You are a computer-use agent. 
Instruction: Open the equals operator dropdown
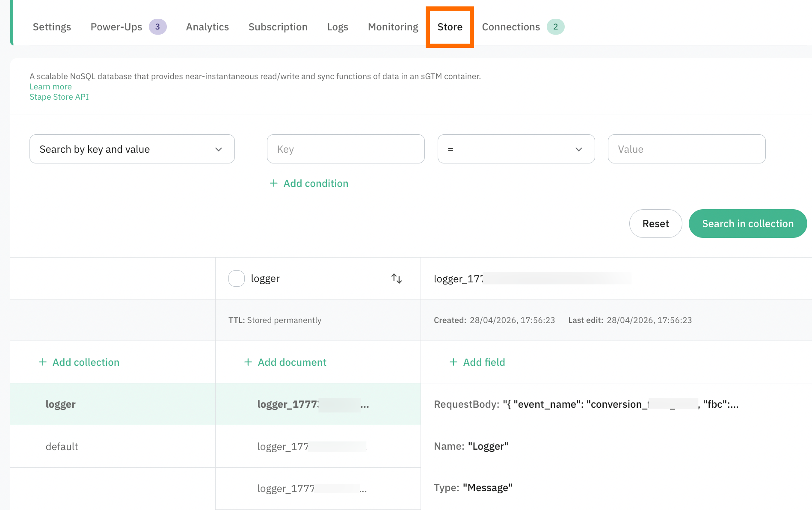coord(516,149)
